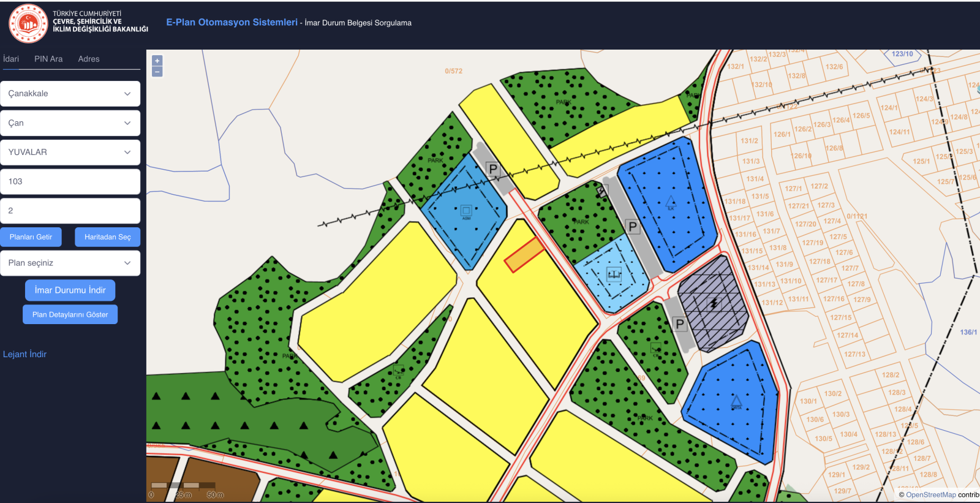Click the İmar Durumu İndir button

(70, 290)
